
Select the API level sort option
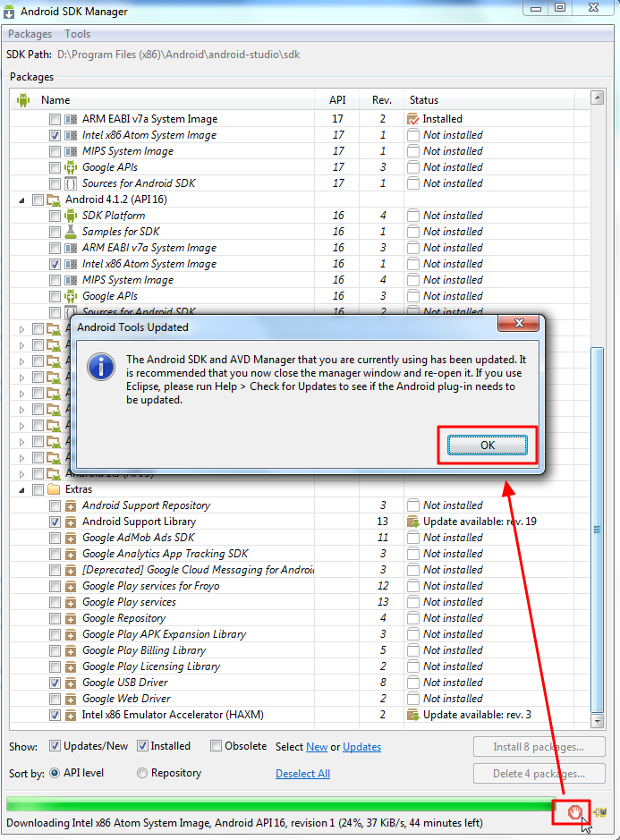tap(55, 773)
